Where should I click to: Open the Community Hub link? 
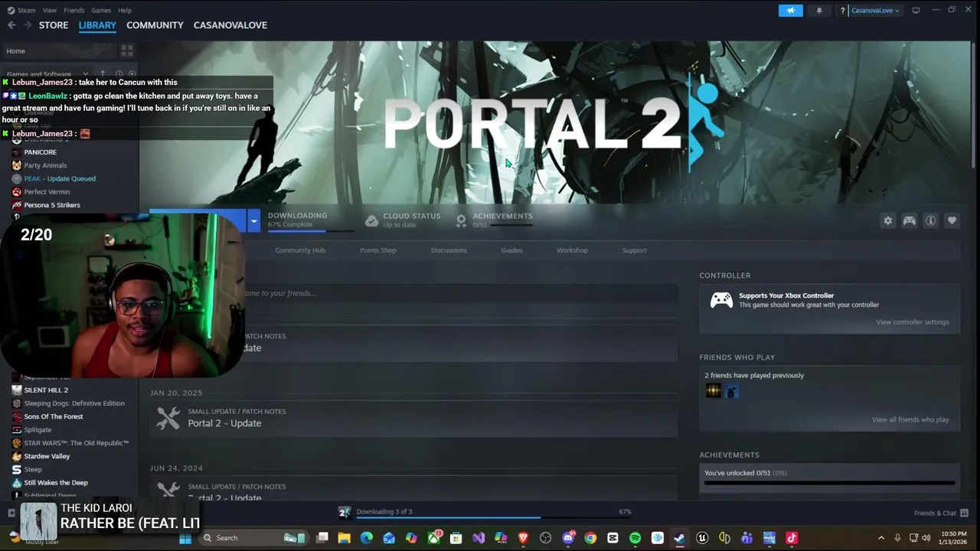pos(300,250)
